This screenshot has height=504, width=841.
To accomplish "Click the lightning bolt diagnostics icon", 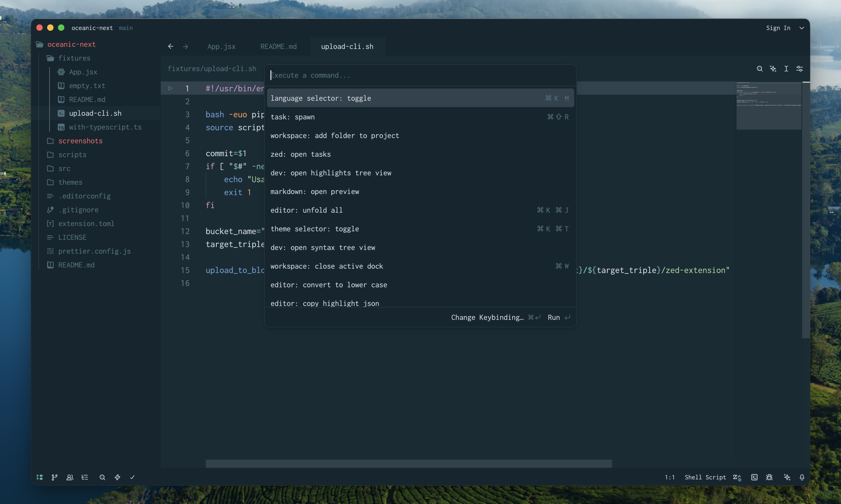I will click(117, 477).
